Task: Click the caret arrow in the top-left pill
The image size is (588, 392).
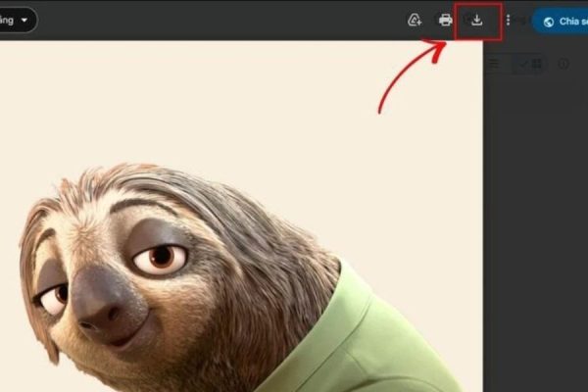Action: [24, 20]
